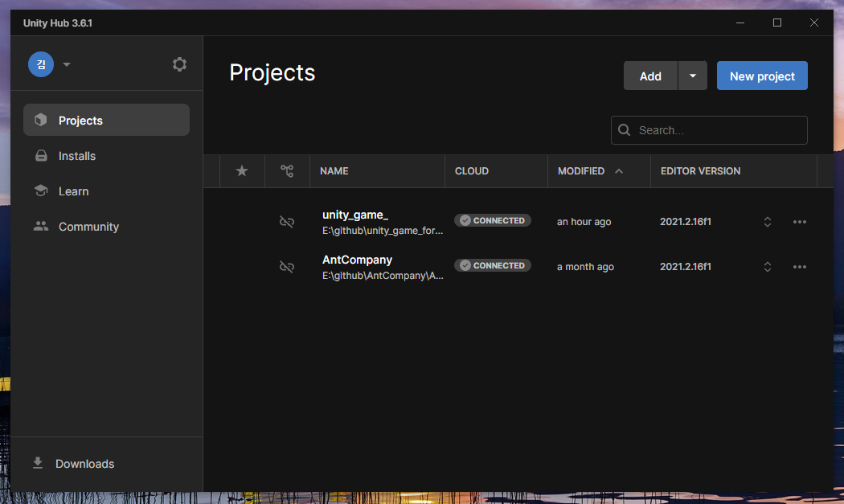Click the unity_game_ source control link icon
This screenshot has height=504, width=844.
pyautogui.click(x=287, y=222)
